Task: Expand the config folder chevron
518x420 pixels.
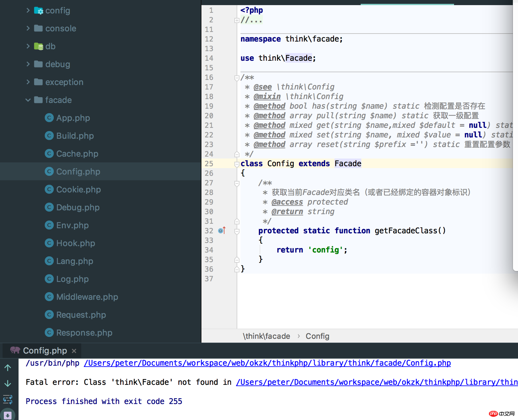Action: (x=28, y=11)
